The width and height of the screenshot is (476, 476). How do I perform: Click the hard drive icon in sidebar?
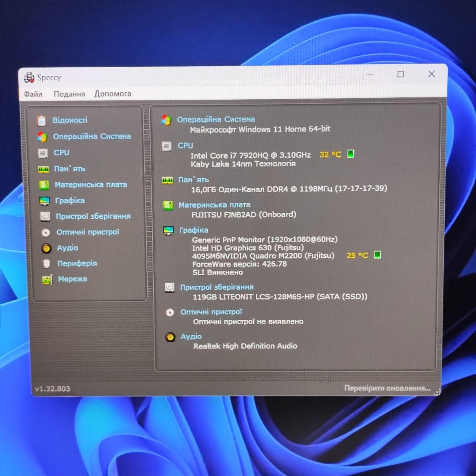click(x=45, y=216)
